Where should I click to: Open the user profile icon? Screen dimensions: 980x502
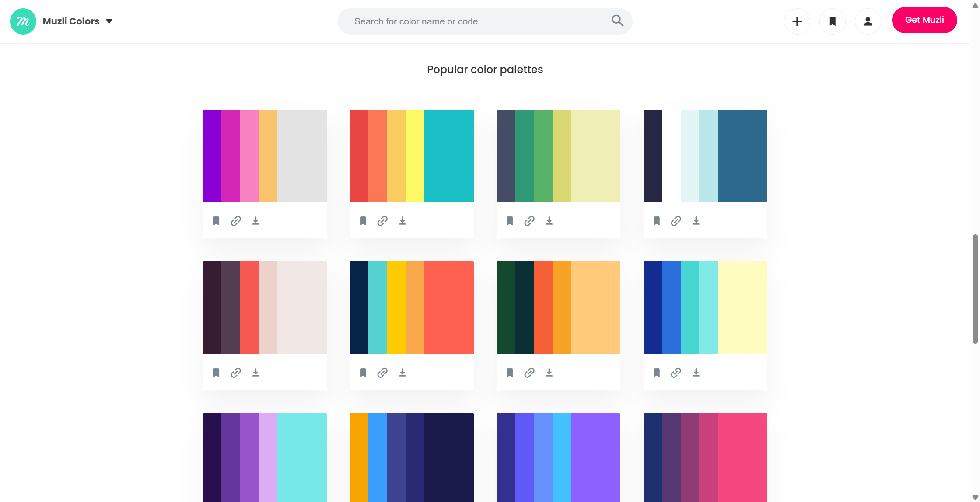pos(868,21)
